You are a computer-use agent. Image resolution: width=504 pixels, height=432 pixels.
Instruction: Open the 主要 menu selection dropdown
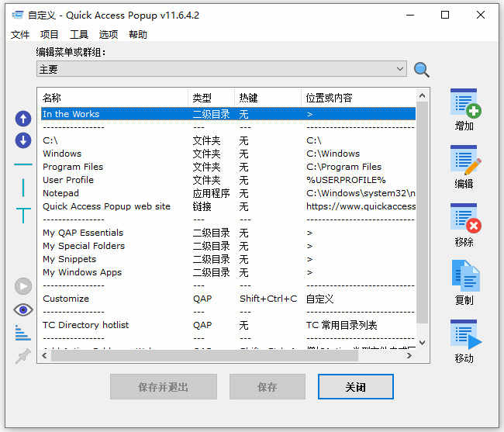click(221, 69)
